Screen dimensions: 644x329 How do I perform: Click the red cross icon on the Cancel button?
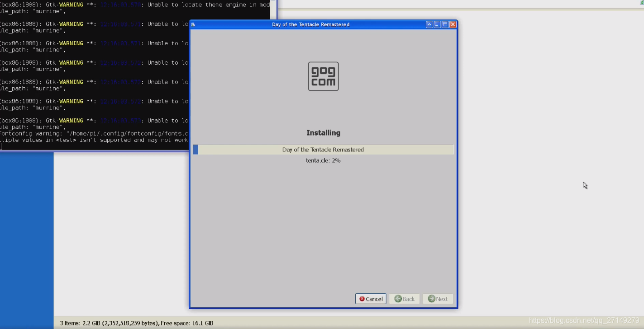[x=362, y=299]
